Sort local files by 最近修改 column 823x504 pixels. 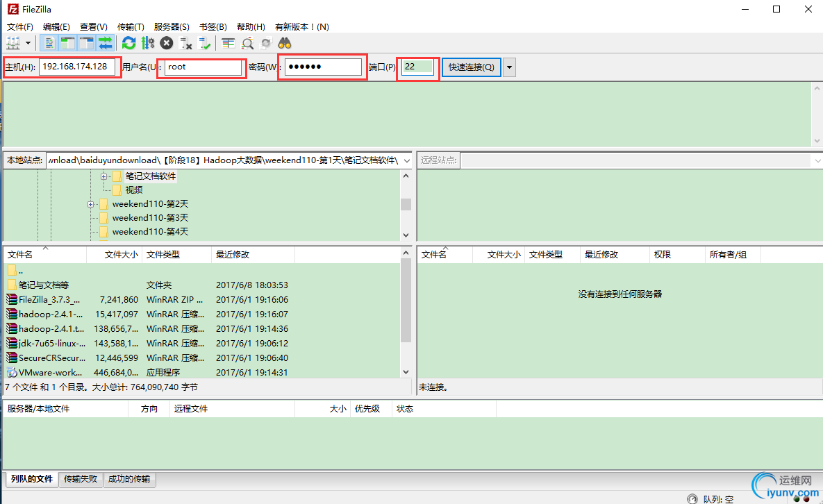[x=253, y=254]
